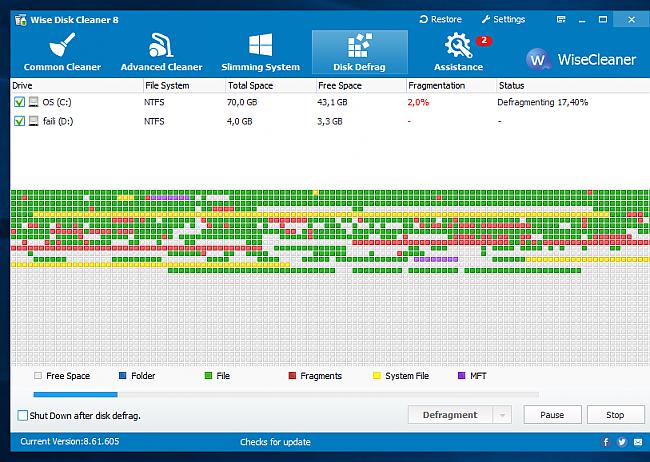The width and height of the screenshot is (650, 462).
Task: Click the Wise Disk Cleaner title icon
Action: coord(20,19)
